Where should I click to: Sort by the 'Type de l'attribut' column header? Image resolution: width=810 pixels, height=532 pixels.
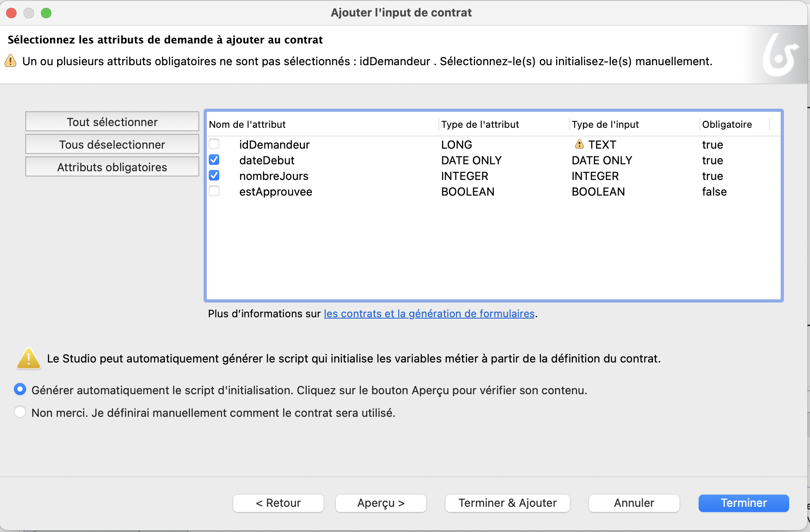tap(480, 124)
